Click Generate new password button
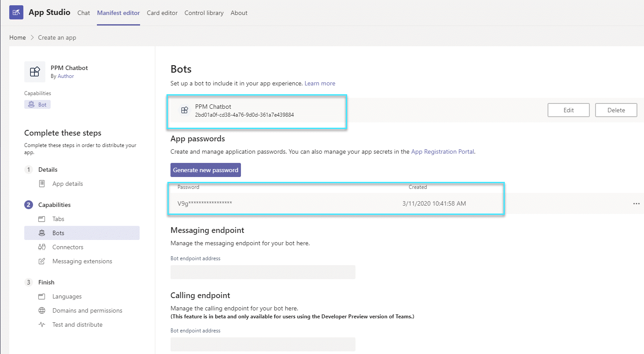The image size is (644, 354). tap(206, 170)
